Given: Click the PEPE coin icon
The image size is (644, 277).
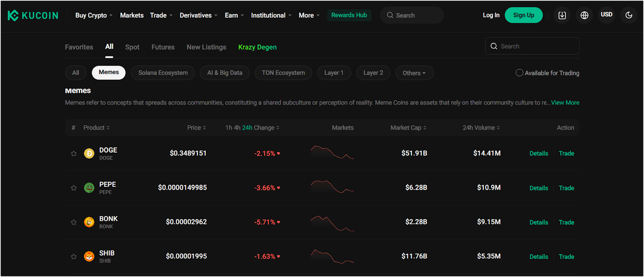Looking at the screenshot, I should (x=89, y=188).
